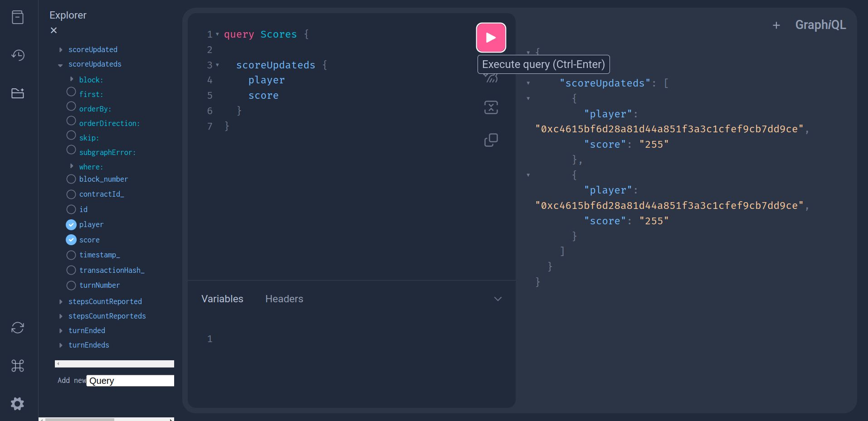This screenshot has width=868, height=421.
Task: Check the transactionHash_ field
Action: (71, 270)
